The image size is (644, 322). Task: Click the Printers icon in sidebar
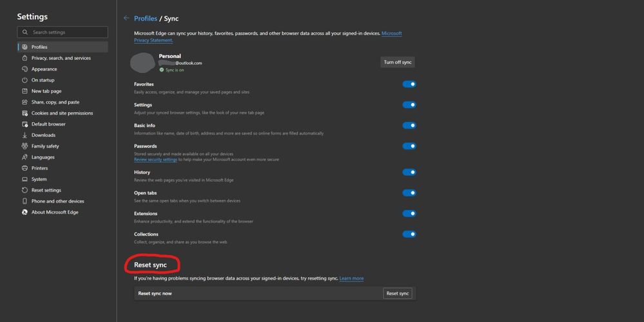24,168
